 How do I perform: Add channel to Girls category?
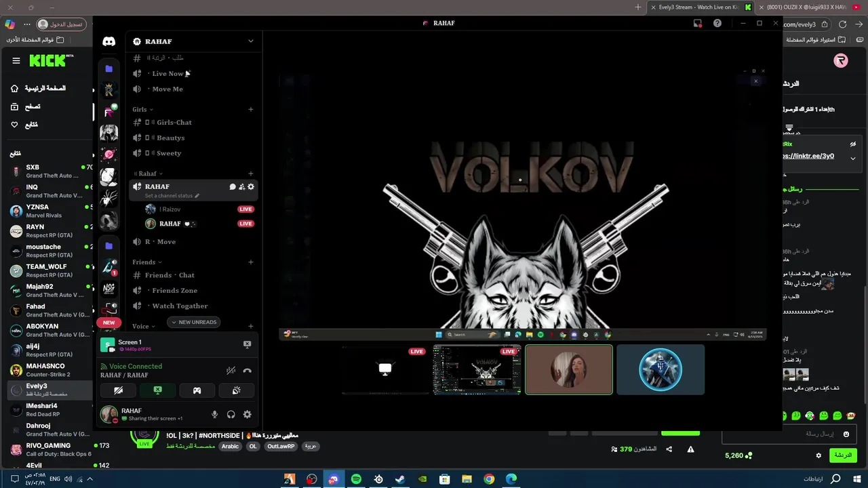(251, 109)
